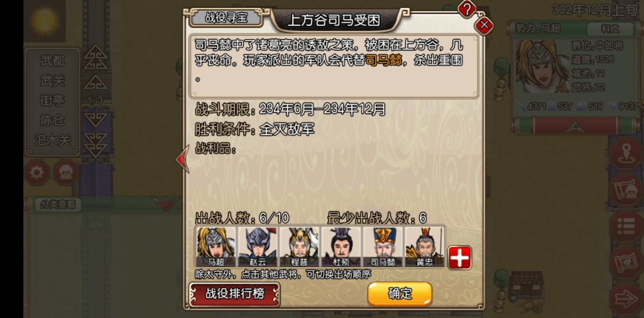Expand the 分类查看 dropdown arrow
This screenshot has width=644, height=318.
tap(166, 204)
